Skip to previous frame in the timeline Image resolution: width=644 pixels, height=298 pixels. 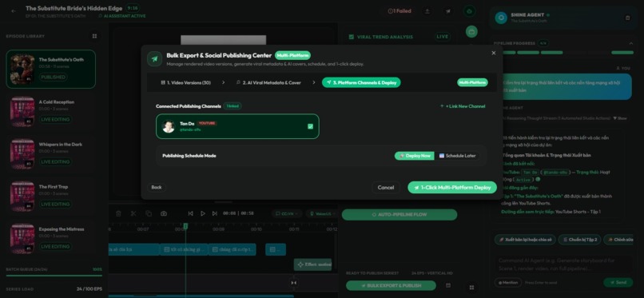point(191,213)
